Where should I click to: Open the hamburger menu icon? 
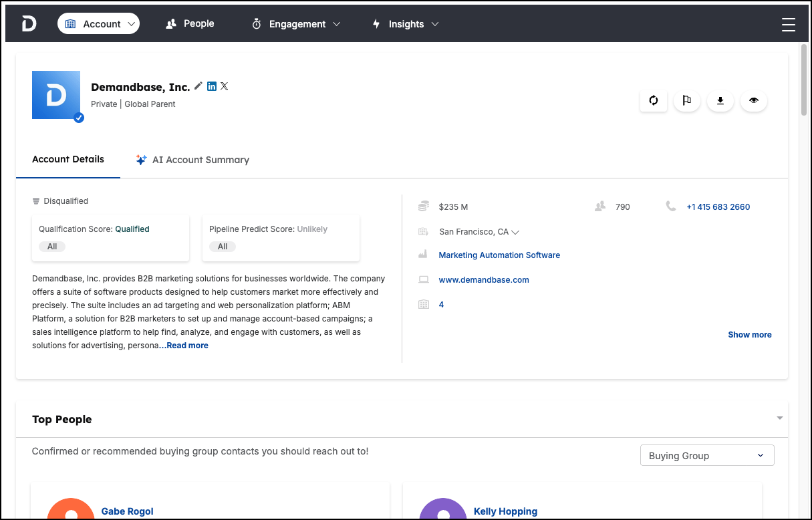[x=789, y=24]
